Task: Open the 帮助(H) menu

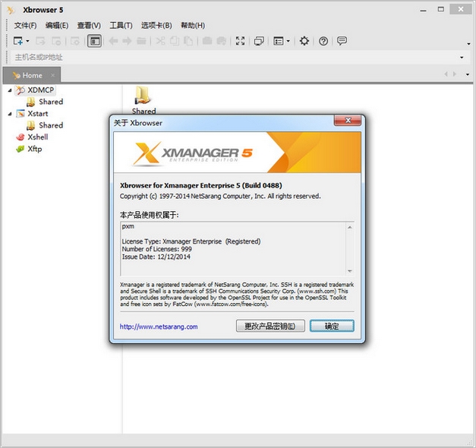Action: [x=193, y=25]
